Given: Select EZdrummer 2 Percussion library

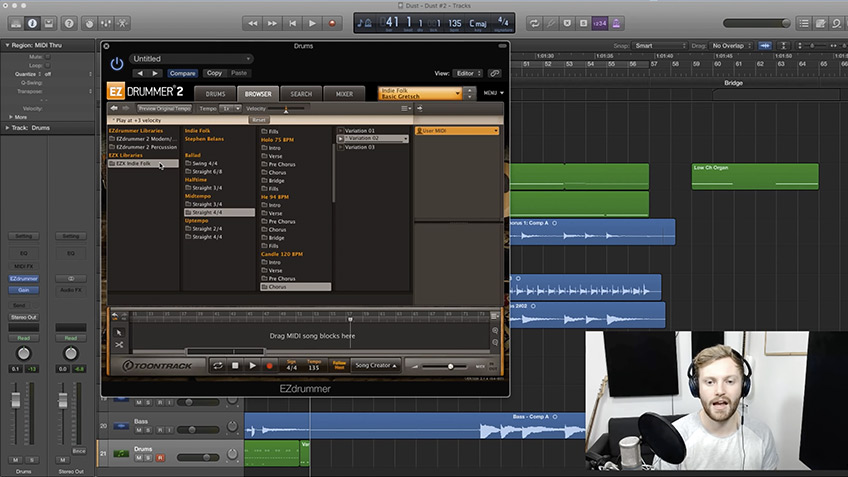Looking at the screenshot, I should [x=143, y=147].
